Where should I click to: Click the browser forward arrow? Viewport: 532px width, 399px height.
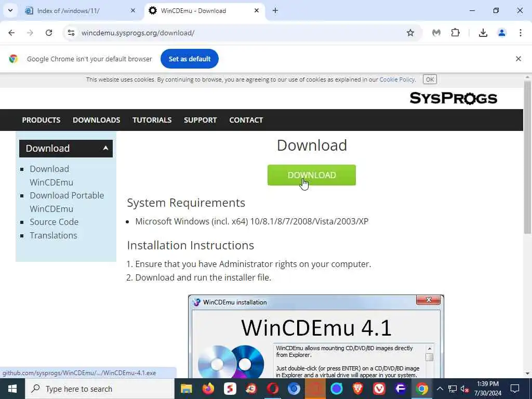30,33
